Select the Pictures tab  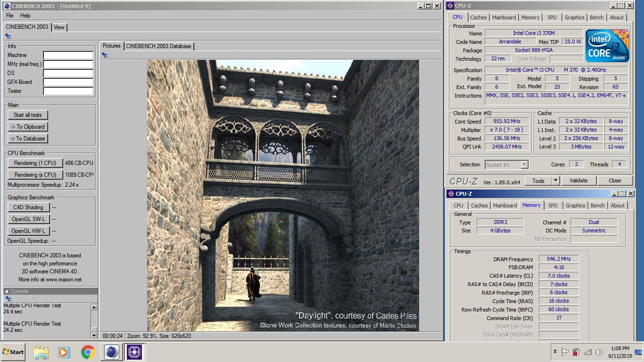click(112, 46)
